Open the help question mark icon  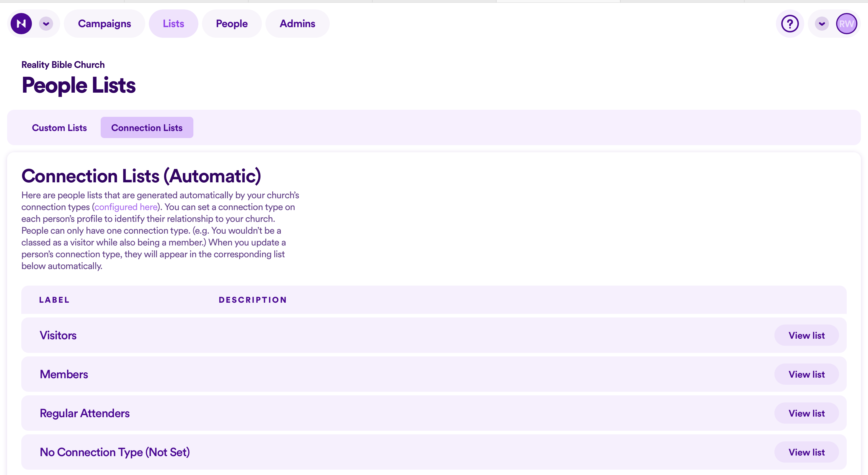[790, 24]
